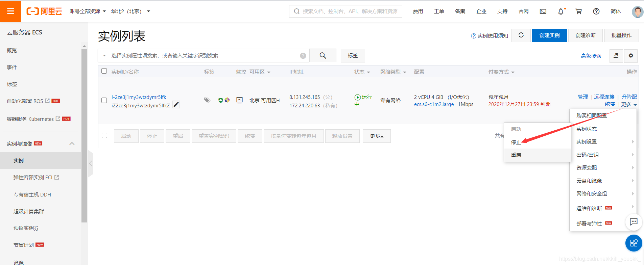Open the instance monitoring chart icon
This screenshot has height=265, width=644.
pyautogui.click(x=240, y=100)
